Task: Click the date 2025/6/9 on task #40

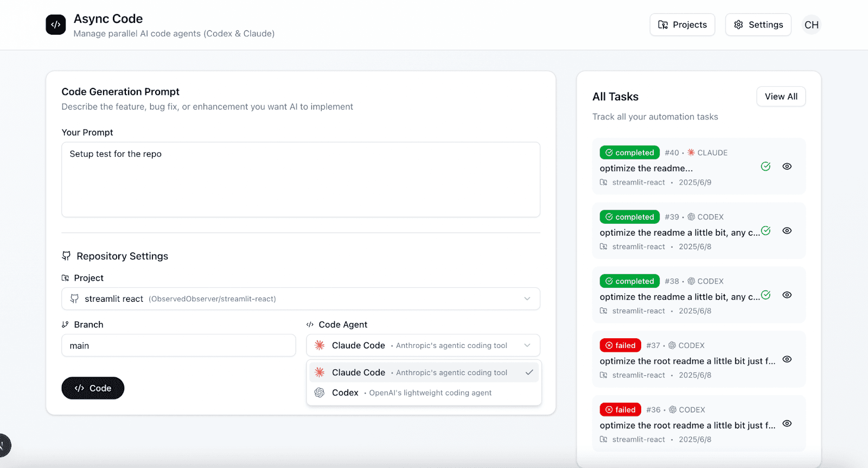Action: point(695,182)
